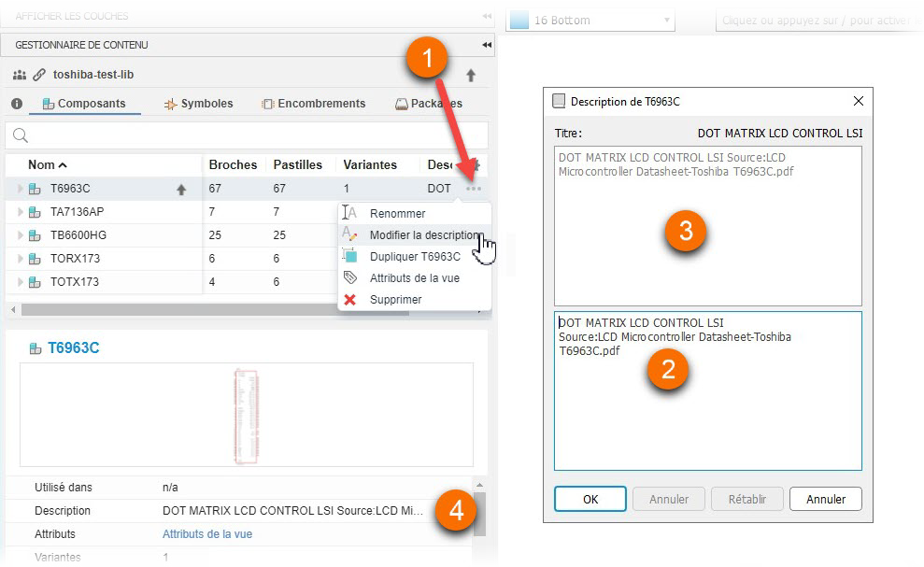Choose Modifier la description menu entry
The width and height of the screenshot is (924, 567).
(414, 235)
